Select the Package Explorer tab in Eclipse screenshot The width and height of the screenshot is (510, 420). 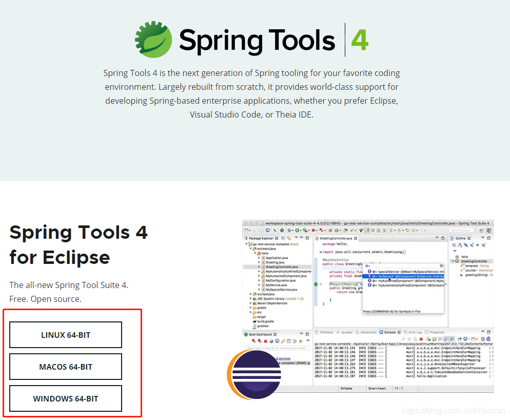coord(261,238)
